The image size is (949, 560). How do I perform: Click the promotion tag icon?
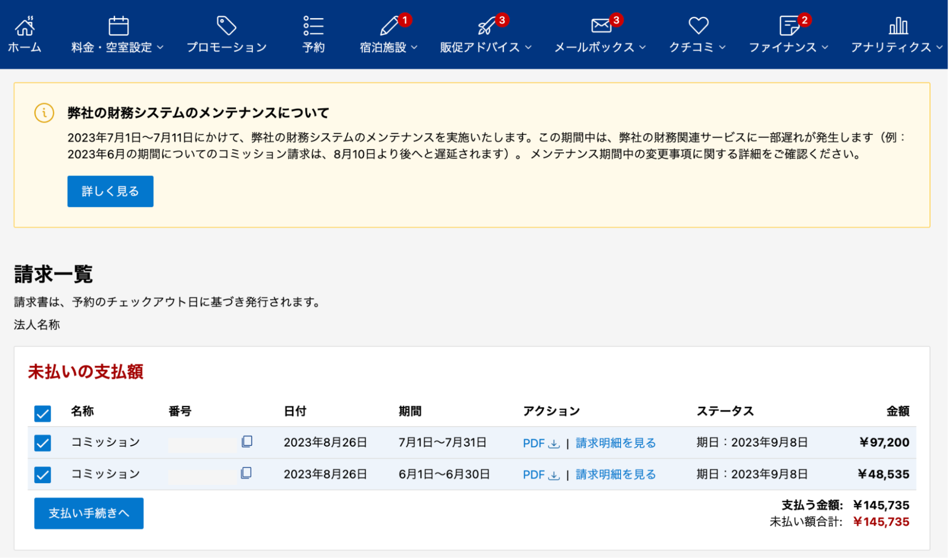226,26
